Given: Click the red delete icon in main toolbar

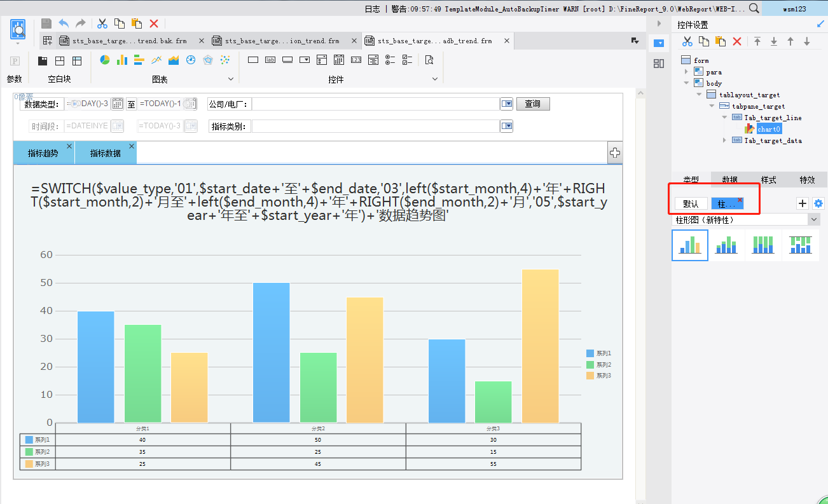Looking at the screenshot, I should (153, 24).
